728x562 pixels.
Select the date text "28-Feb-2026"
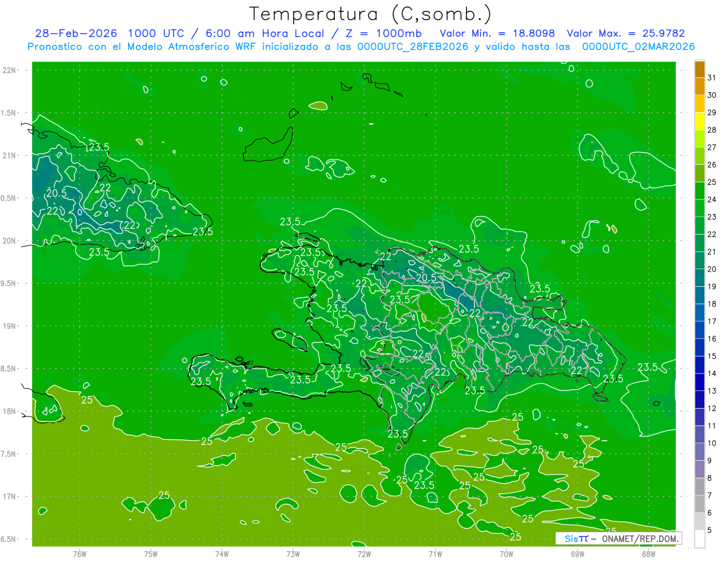coord(75,33)
